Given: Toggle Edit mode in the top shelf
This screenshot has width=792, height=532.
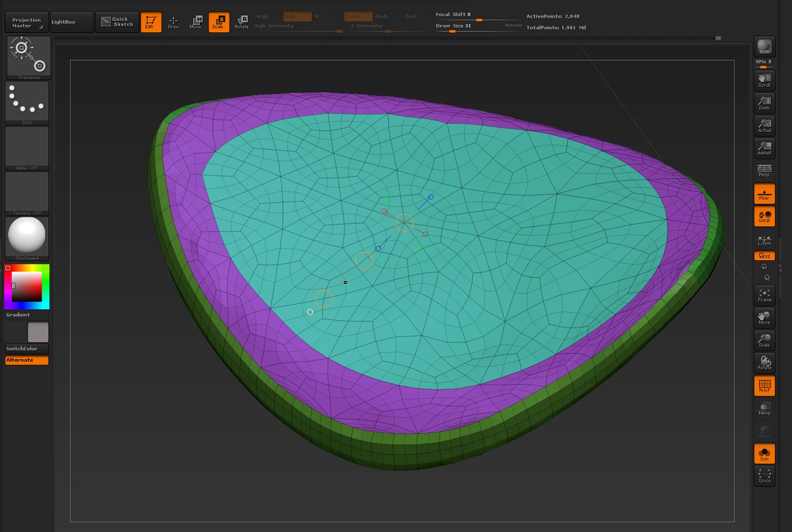Looking at the screenshot, I should (151, 22).
